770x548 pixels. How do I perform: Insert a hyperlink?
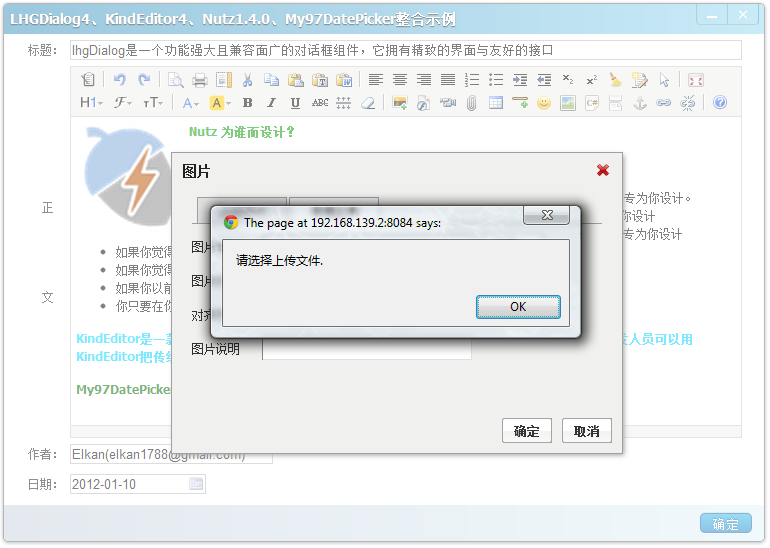[x=664, y=103]
